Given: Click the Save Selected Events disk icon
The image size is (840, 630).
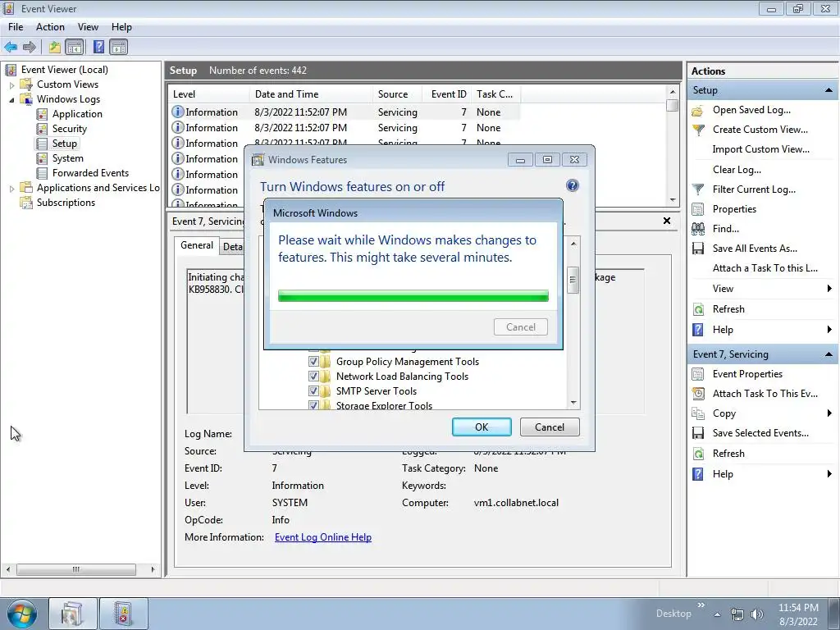Looking at the screenshot, I should coord(697,433).
